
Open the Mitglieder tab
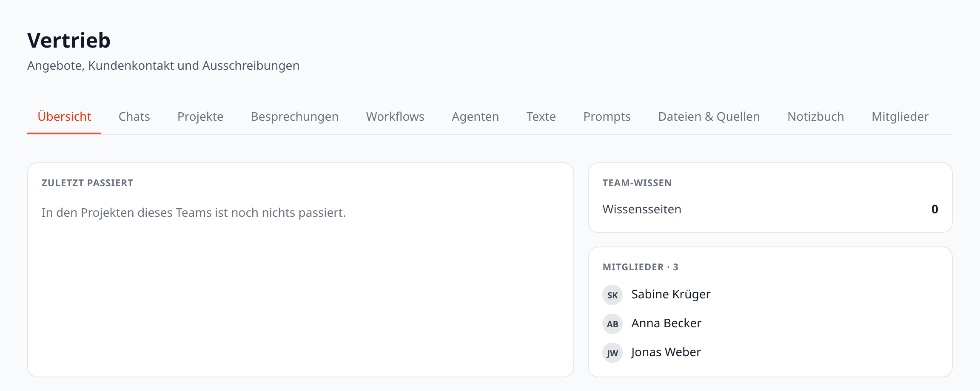[x=900, y=116]
